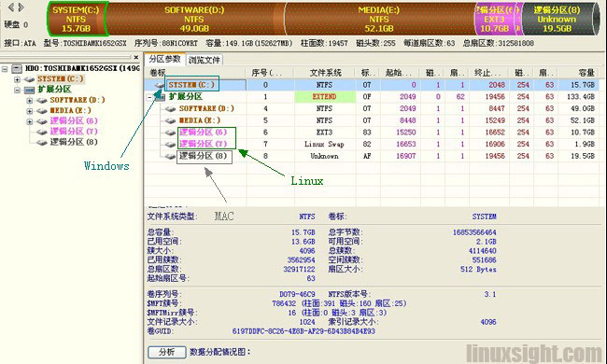Collapse 扩展分区 node in left tree
Image resolution: width=607 pixels, height=364 pixels.
point(17,90)
